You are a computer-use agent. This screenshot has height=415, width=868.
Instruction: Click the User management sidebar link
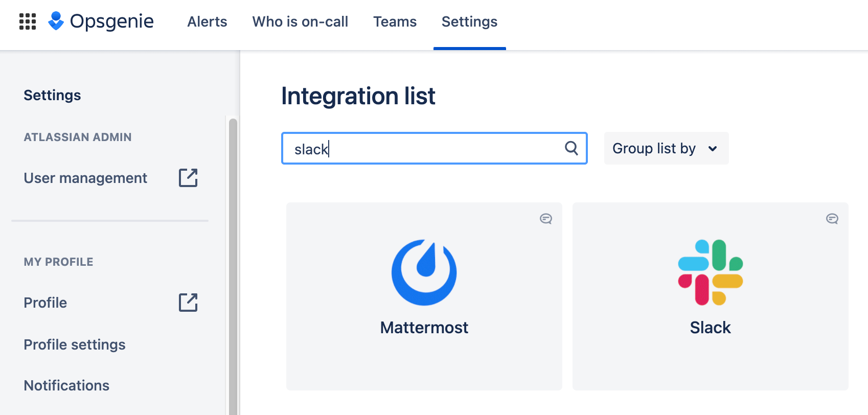pos(85,178)
